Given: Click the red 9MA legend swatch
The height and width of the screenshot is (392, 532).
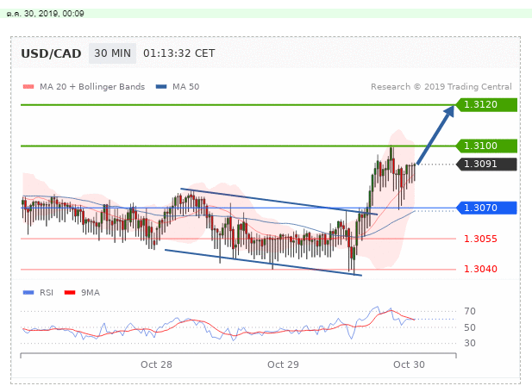Looking at the screenshot, I should pyautogui.click(x=70, y=292).
